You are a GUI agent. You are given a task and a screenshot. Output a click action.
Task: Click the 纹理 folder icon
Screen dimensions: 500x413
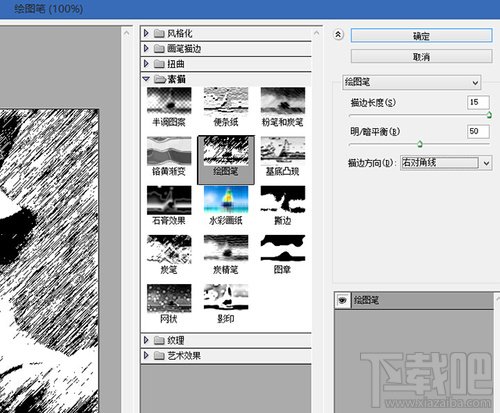click(159, 340)
